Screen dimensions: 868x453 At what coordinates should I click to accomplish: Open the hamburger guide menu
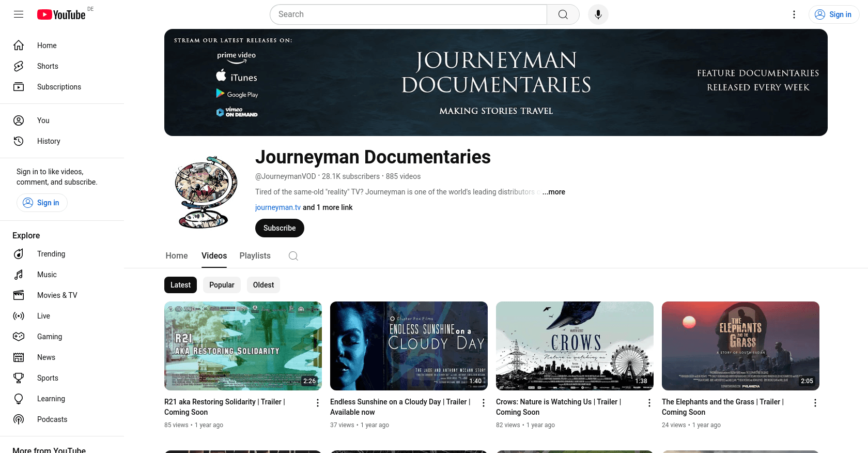(x=19, y=14)
